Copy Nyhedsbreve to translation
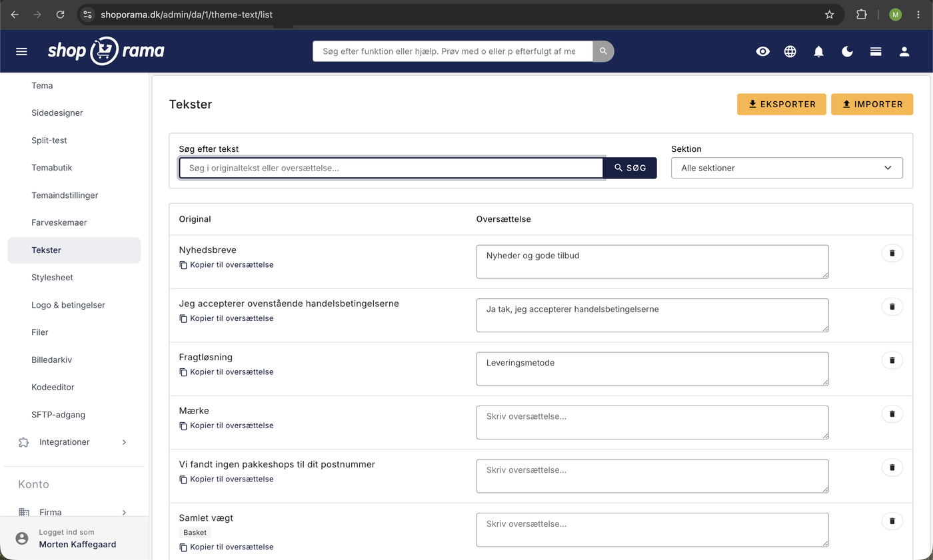This screenshot has height=560, width=933. click(227, 265)
